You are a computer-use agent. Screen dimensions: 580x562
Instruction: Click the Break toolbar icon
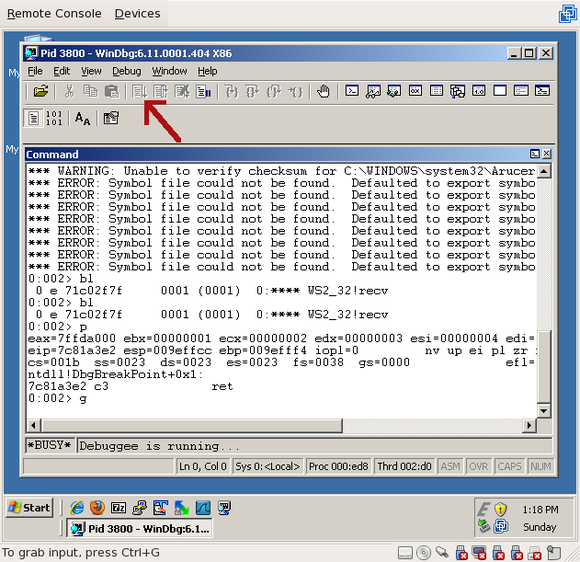pos(203,91)
